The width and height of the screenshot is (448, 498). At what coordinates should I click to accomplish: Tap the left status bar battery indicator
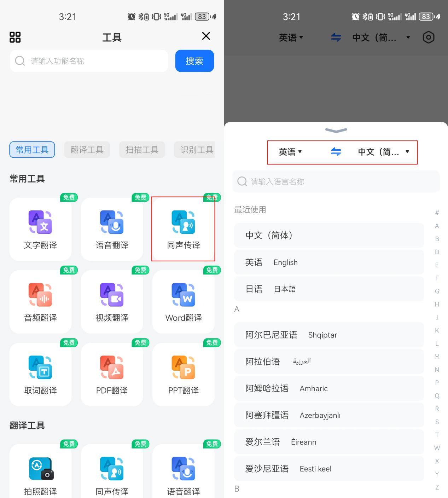point(202,17)
